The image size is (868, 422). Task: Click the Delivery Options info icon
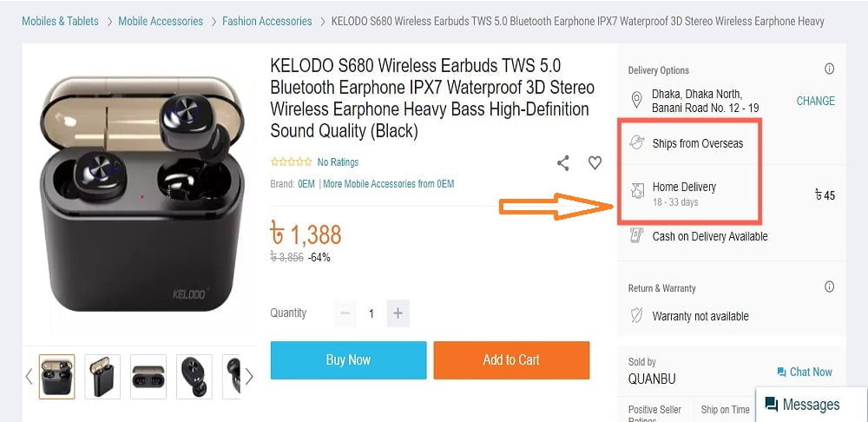pos(829,69)
